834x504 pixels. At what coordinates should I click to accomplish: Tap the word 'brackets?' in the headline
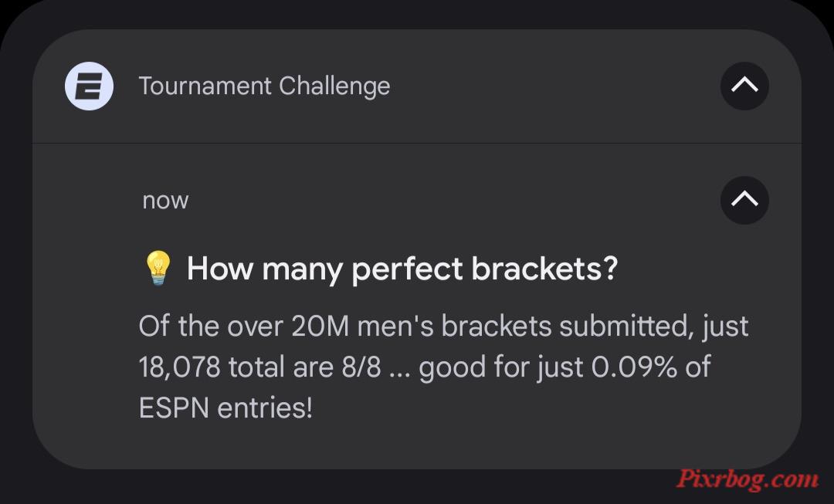(x=544, y=269)
